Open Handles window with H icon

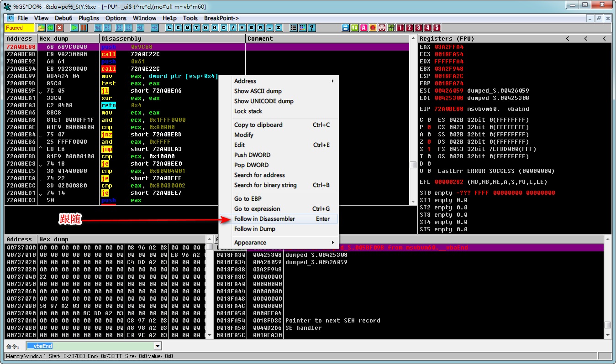[x=215, y=28]
